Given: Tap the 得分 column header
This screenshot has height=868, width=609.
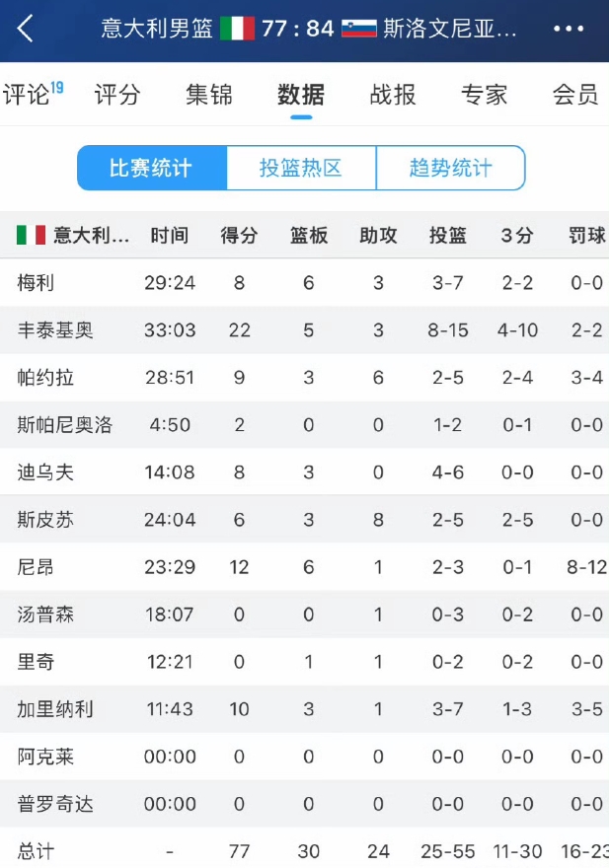Looking at the screenshot, I should coord(239,236).
